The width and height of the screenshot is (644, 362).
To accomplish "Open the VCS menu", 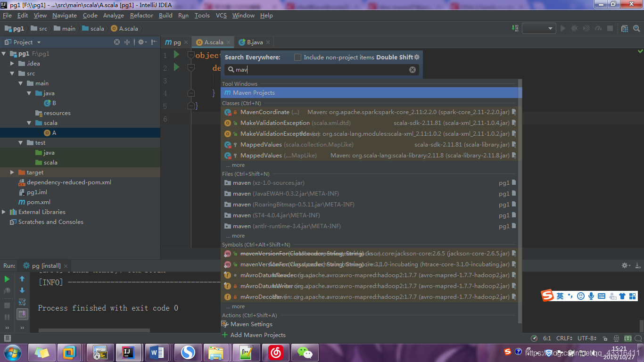I will tap(221, 16).
